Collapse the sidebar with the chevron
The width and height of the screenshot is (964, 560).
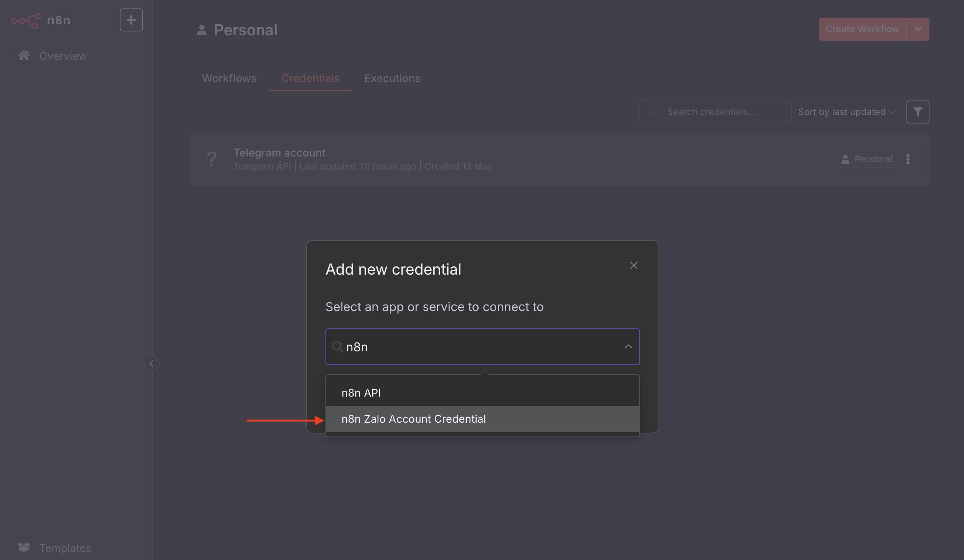tap(152, 363)
